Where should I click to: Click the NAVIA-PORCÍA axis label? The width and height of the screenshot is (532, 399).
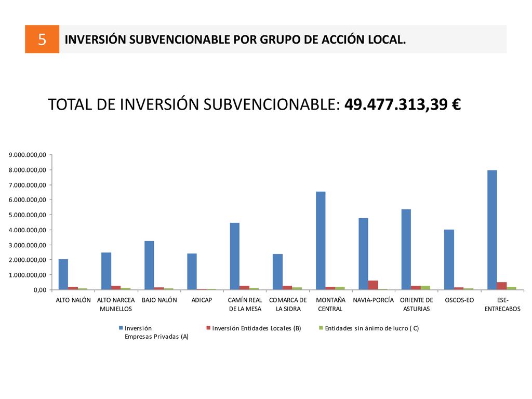373,300
